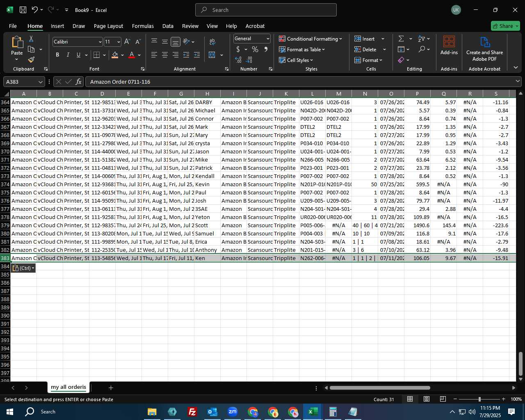Toggle Underline formatting
This screenshot has width=525, height=420.
point(78,55)
